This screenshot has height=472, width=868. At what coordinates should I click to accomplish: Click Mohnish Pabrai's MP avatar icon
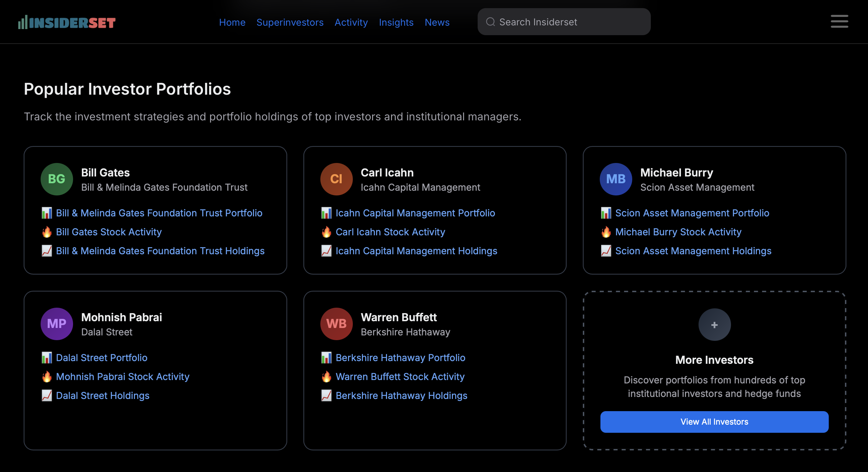click(x=56, y=324)
